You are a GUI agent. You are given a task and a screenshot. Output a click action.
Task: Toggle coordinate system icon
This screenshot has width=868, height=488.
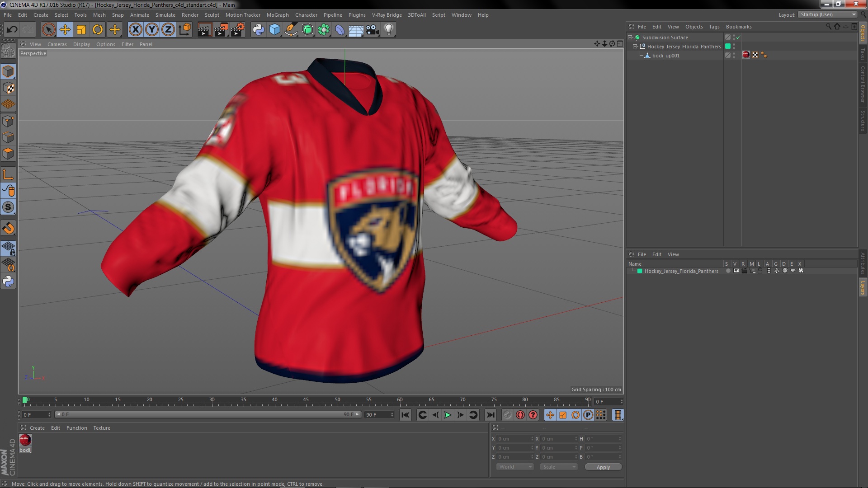[x=184, y=30]
